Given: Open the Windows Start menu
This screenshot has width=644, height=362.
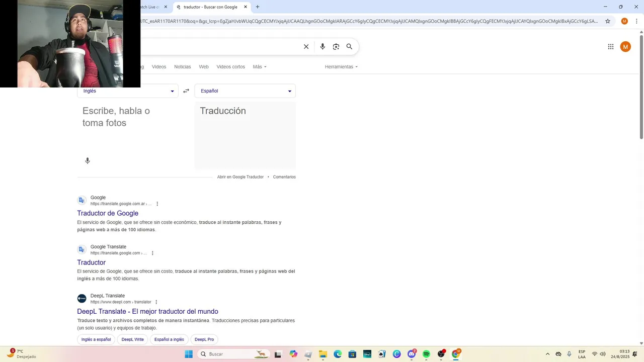Looking at the screenshot, I should [189, 354].
